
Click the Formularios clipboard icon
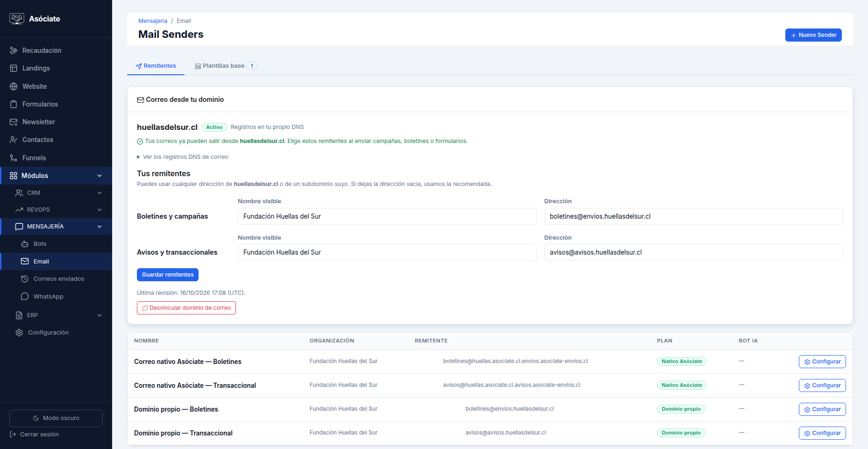[14, 104]
